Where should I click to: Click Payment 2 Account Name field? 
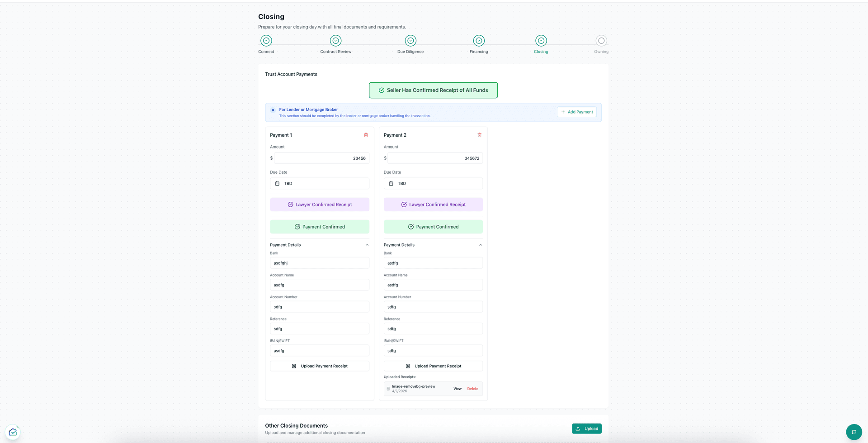click(x=433, y=285)
